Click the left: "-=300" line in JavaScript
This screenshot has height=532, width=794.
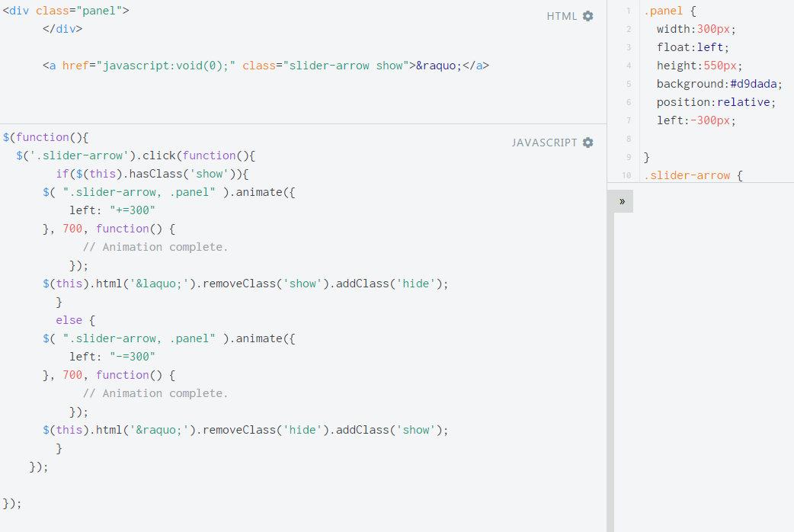(x=113, y=357)
